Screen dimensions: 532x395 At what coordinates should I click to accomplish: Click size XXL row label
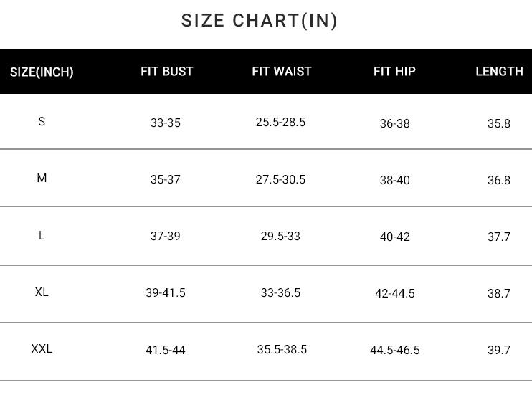[42, 348]
